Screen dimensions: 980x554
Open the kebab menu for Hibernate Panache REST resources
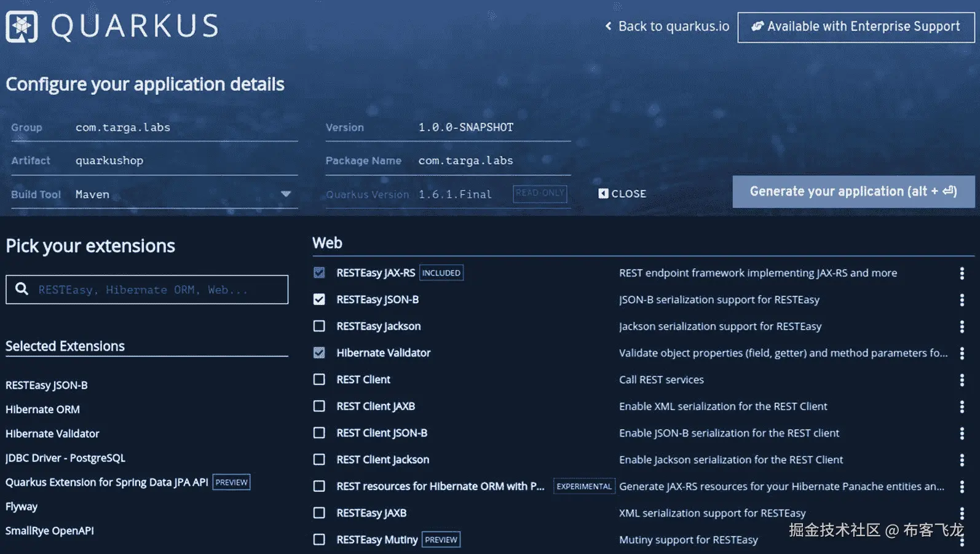[x=962, y=486]
